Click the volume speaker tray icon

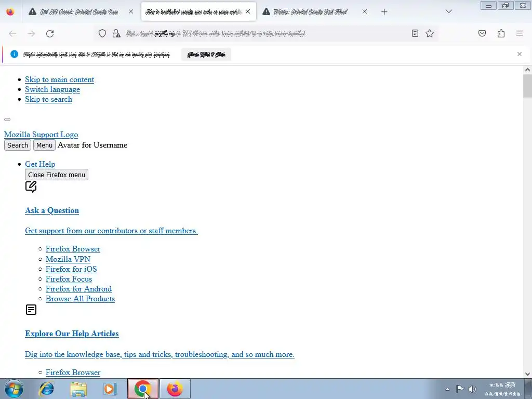tap(472, 389)
